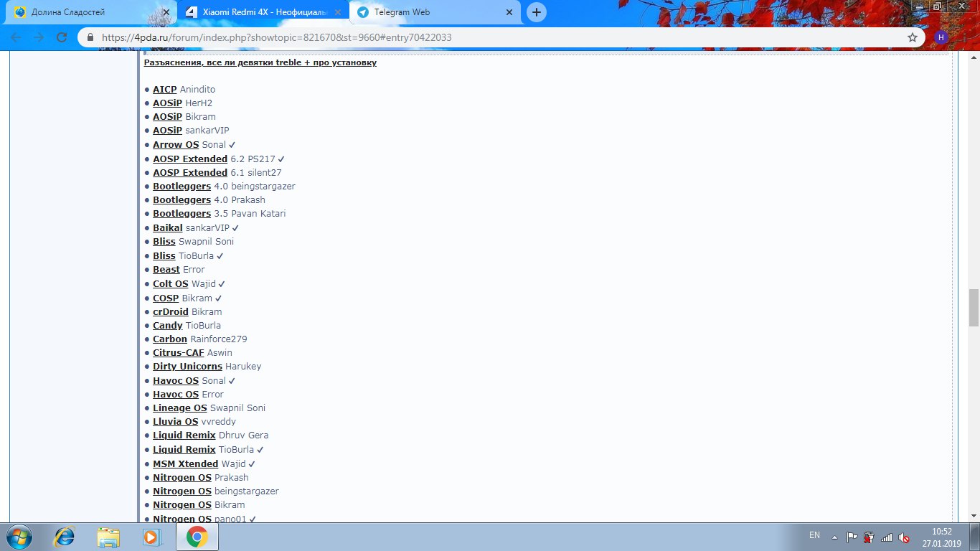
Task: Open AOSP Extended 6.2 PS217 link
Action: click(x=190, y=159)
